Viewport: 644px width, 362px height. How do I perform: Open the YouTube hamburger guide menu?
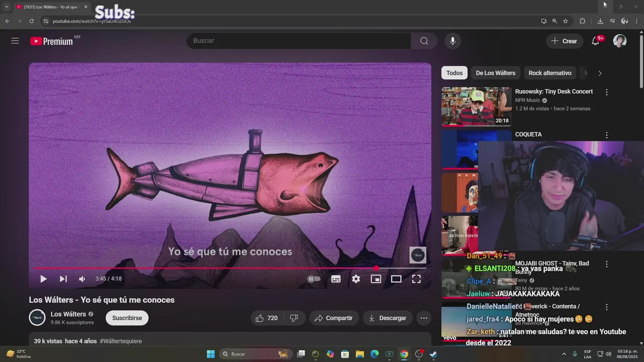pos(15,41)
